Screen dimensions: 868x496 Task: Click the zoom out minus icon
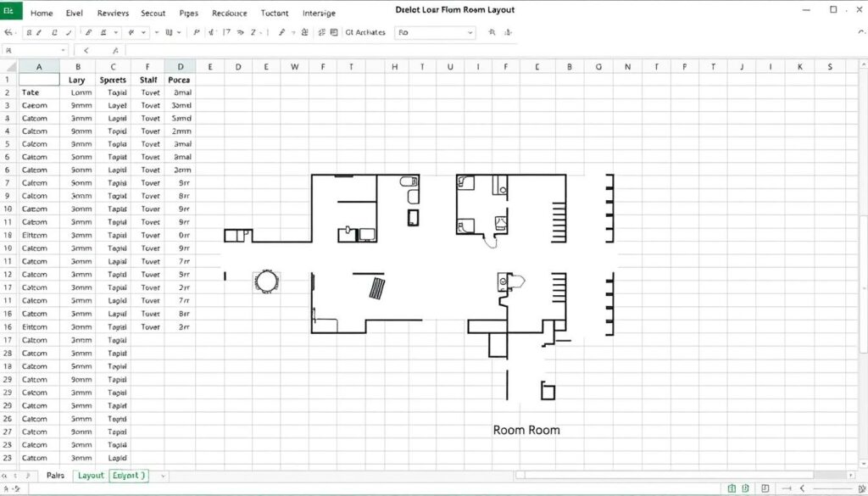[786, 488]
